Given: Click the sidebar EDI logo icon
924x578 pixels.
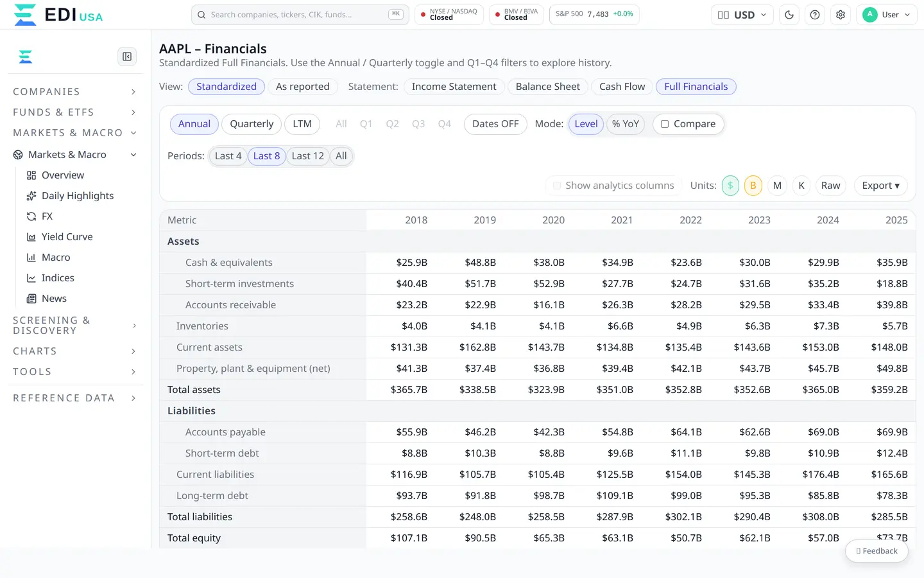Looking at the screenshot, I should (26, 57).
